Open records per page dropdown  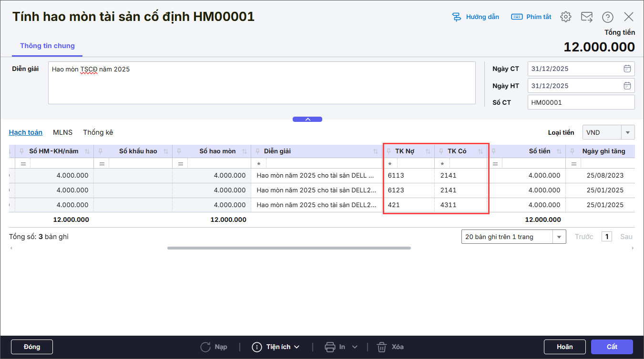(x=559, y=237)
